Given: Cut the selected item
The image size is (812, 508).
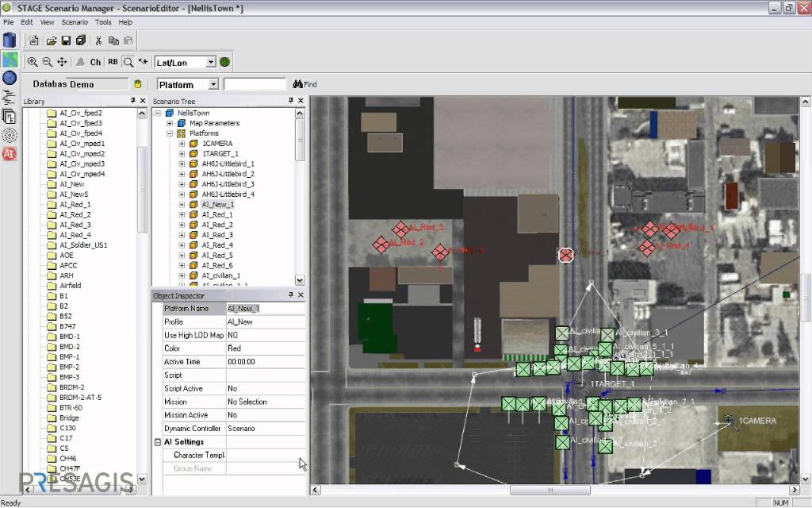Looking at the screenshot, I should click(98, 40).
